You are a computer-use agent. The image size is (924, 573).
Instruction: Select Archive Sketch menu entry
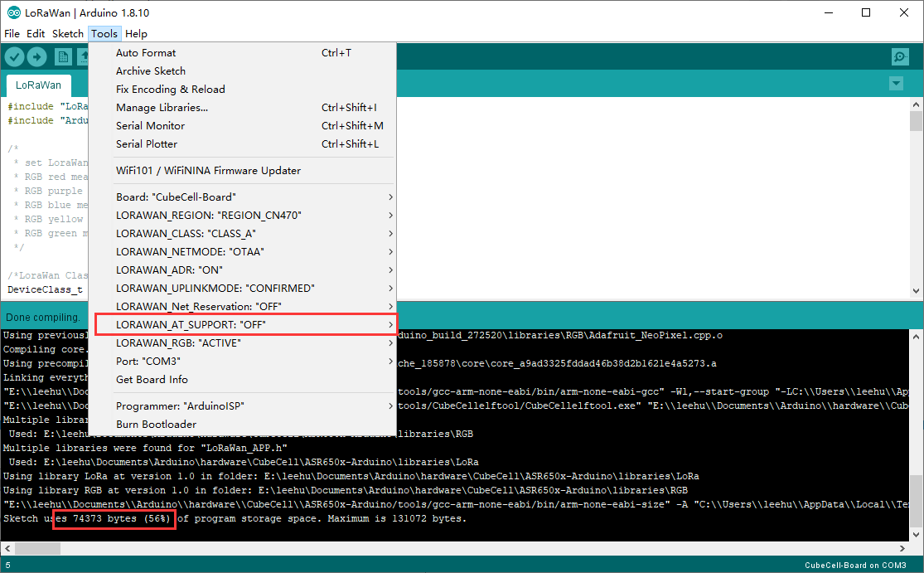pyautogui.click(x=243, y=71)
